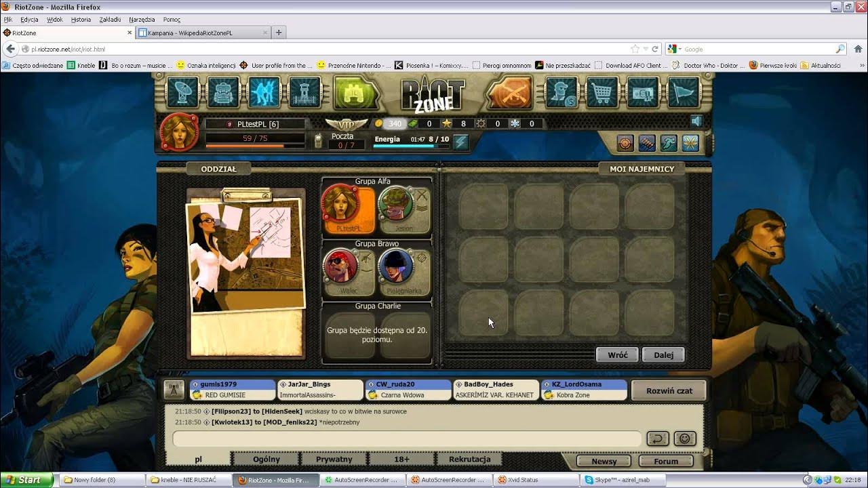
Task: Click the Firefox home button
Action: [x=858, y=49]
